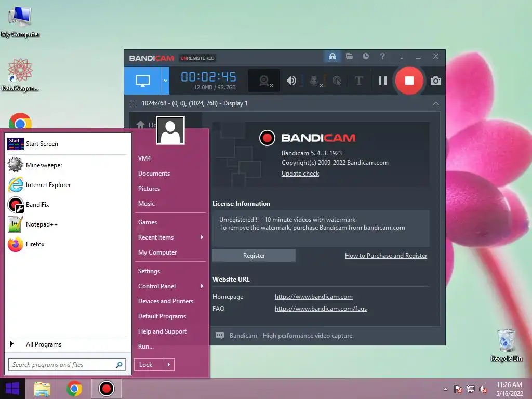
Task: Click the Update check link
Action: pyautogui.click(x=300, y=174)
